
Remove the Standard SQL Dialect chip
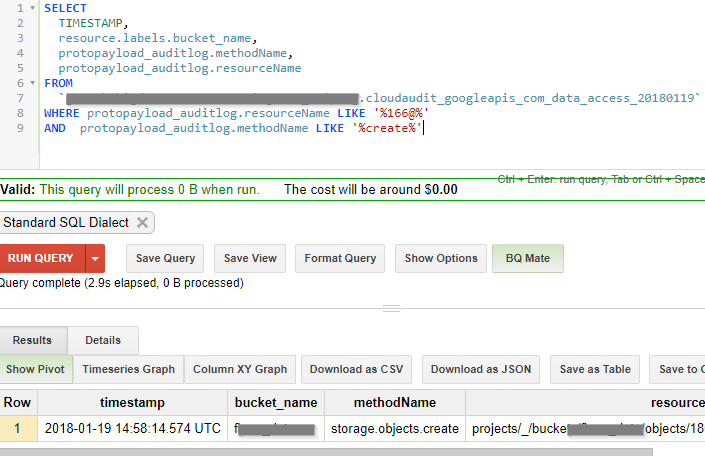point(142,223)
